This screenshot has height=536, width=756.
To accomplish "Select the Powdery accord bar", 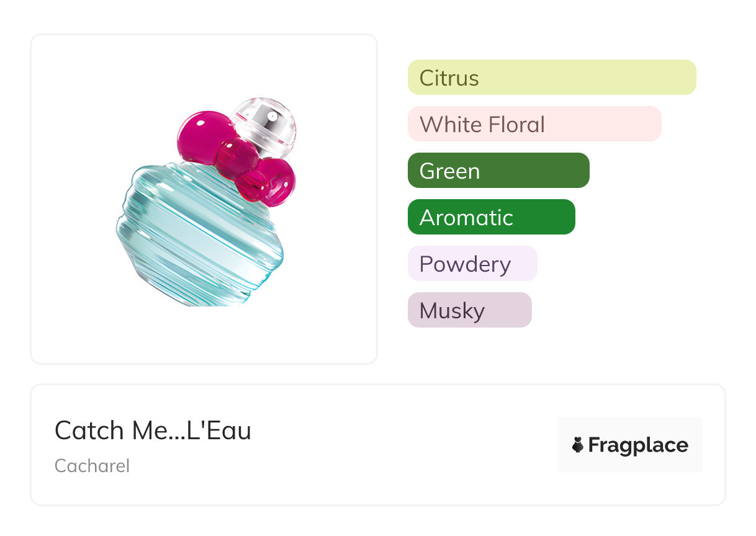I will click(472, 264).
